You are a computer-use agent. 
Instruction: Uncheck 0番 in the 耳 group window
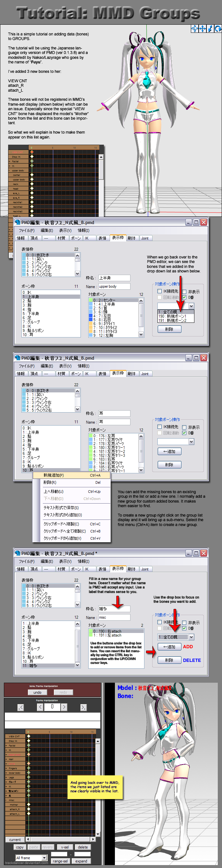[x=184, y=433]
